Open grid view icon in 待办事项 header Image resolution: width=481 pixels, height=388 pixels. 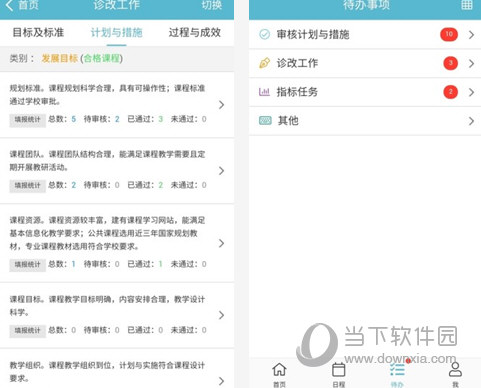coord(467,5)
